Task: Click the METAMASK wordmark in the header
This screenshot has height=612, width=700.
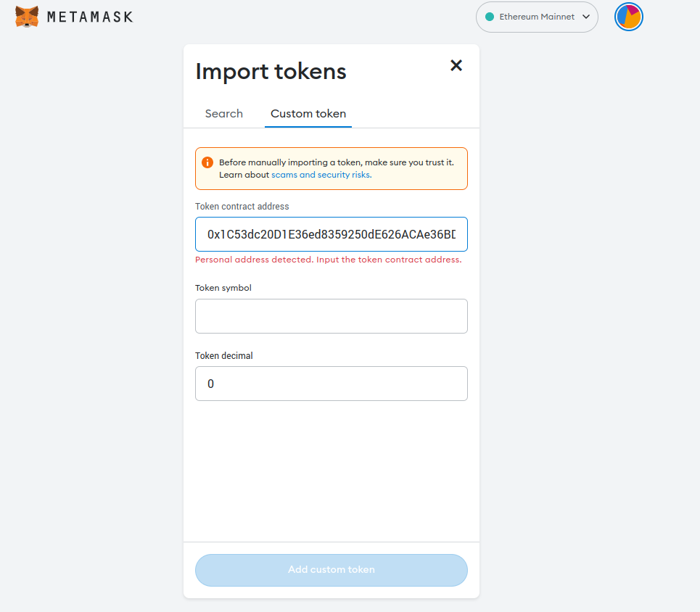Action: click(x=89, y=16)
